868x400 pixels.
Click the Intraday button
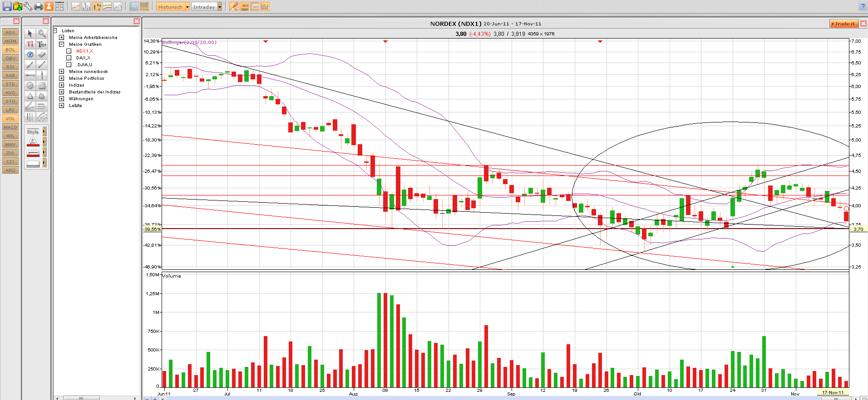pos(204,7)
